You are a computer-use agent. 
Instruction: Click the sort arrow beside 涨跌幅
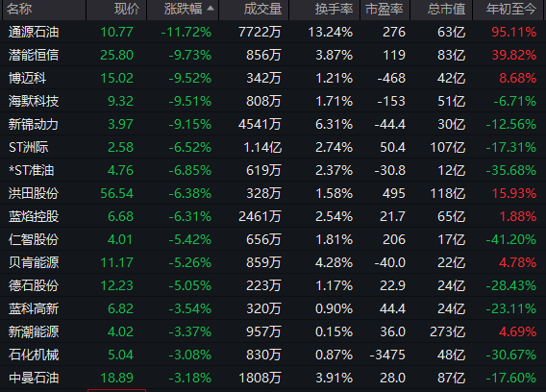pyautogui.click(x=211, y=8)
